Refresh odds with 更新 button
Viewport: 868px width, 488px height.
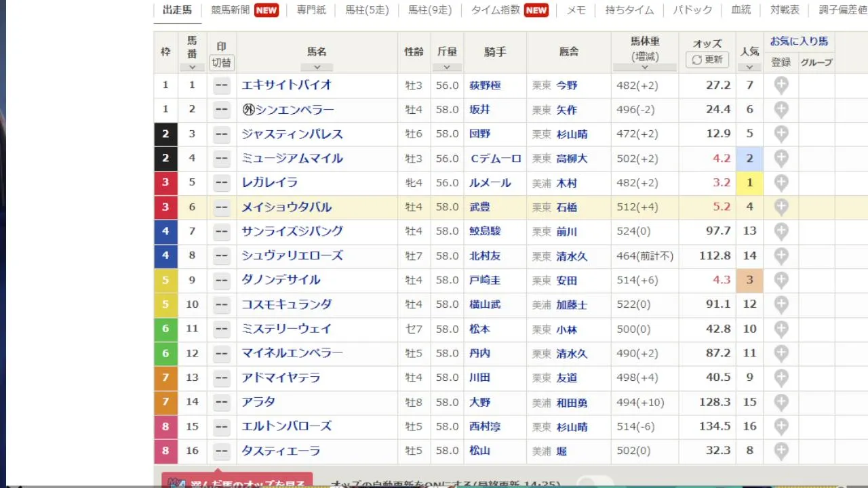pyautogui.click(x=707, y=60)
